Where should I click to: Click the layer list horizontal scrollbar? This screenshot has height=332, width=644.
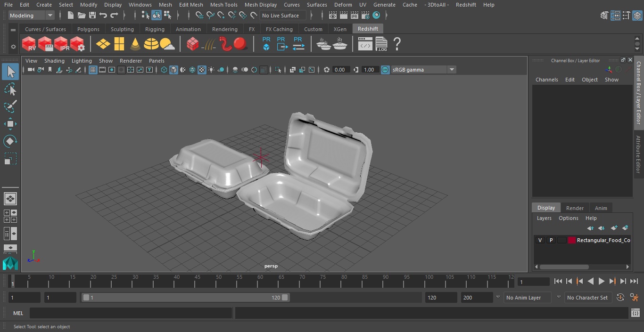click(x=564, y=267)
